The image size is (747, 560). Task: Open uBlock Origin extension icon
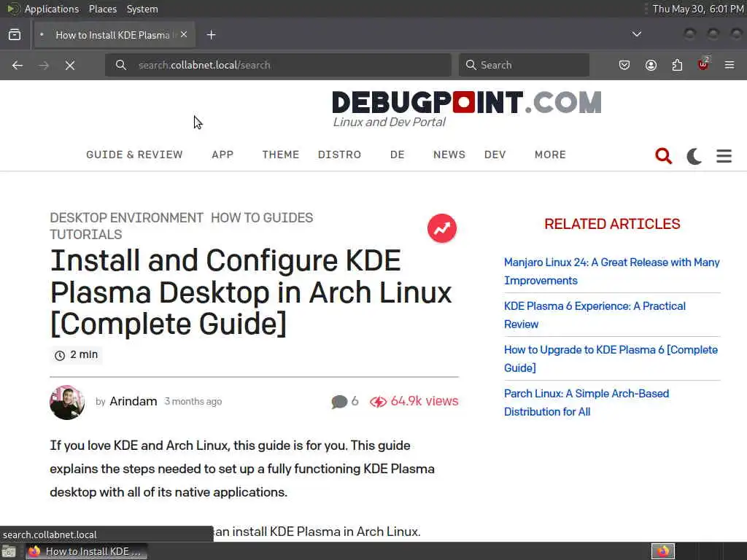pyautogui.click(x=703, y=65)
